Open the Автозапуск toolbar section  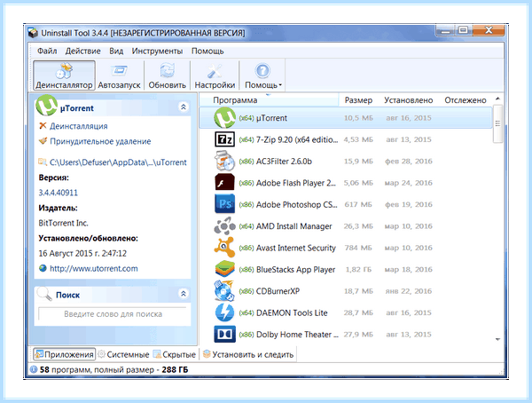pyautogui.click(x=119, y=75)
